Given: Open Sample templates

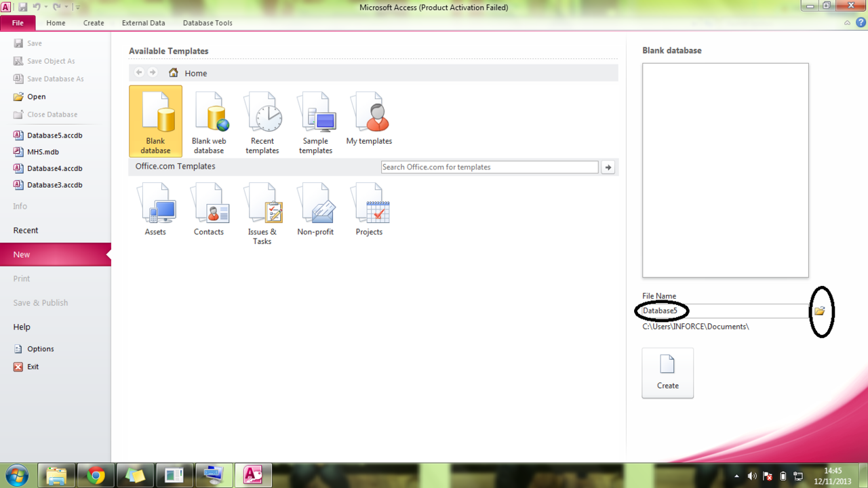Looking at the screenshot, I should coord(316,121).
